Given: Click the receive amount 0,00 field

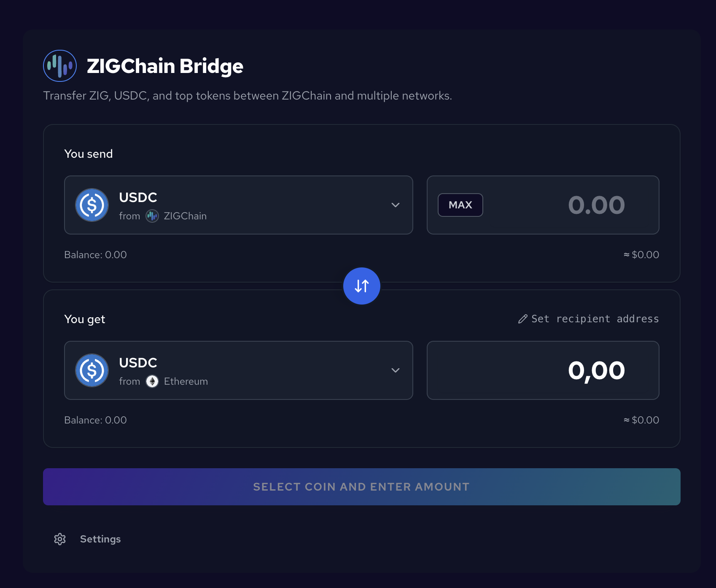Looking at the screenshot, I should (543, 370).
